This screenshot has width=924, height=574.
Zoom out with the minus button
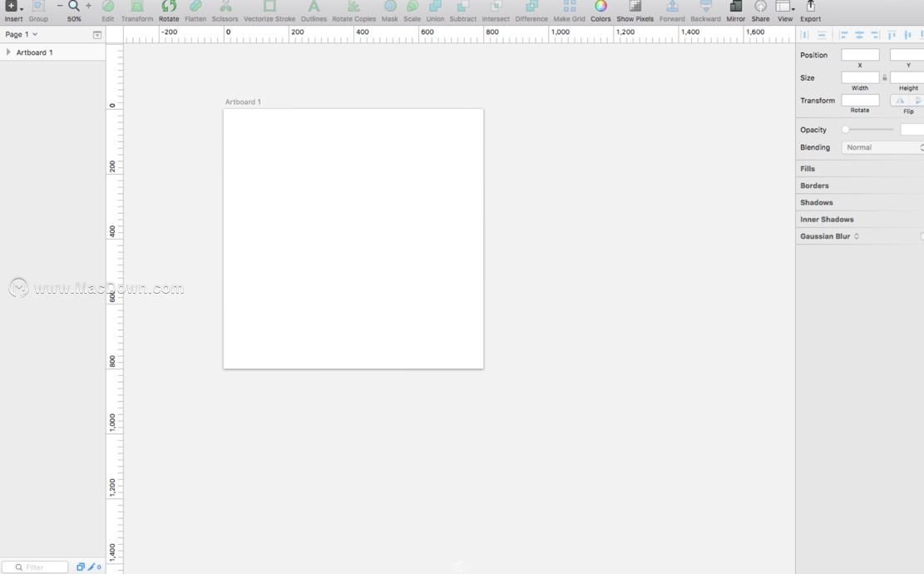pos(60,6)
